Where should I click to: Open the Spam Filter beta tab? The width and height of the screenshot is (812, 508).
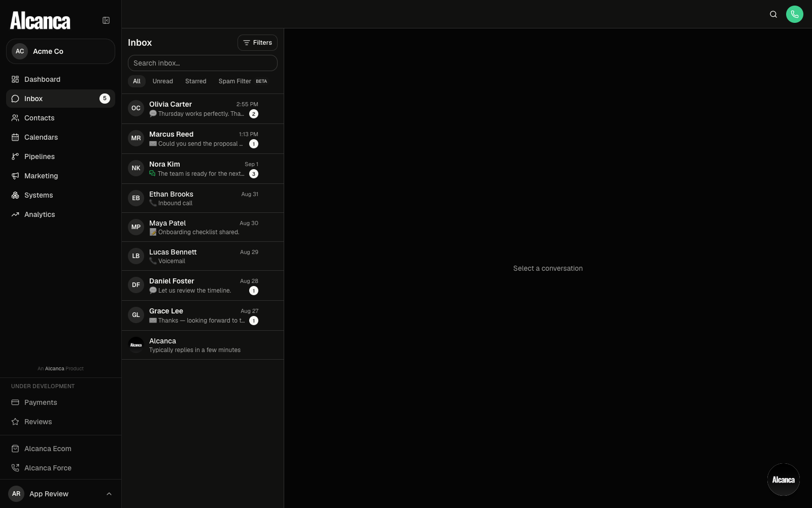[x=243, y=81]
